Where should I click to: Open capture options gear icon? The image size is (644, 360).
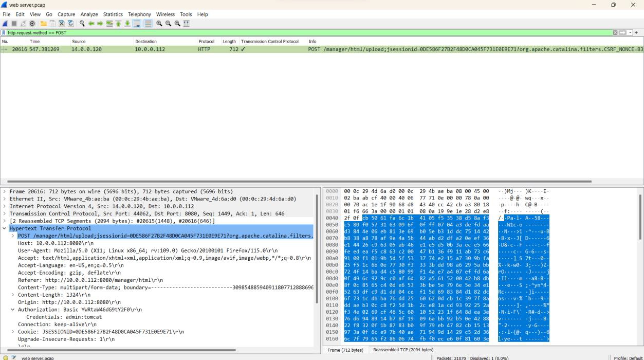[32, 24]
